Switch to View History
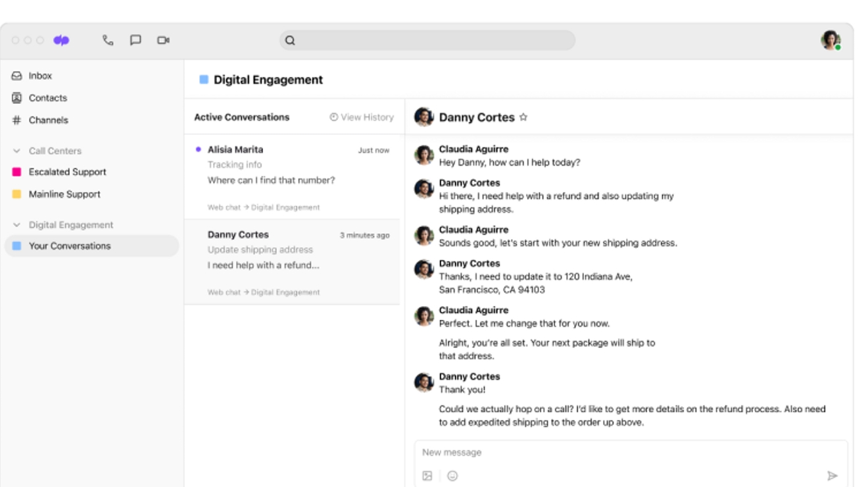868x487 pixels. click(361, 117)
